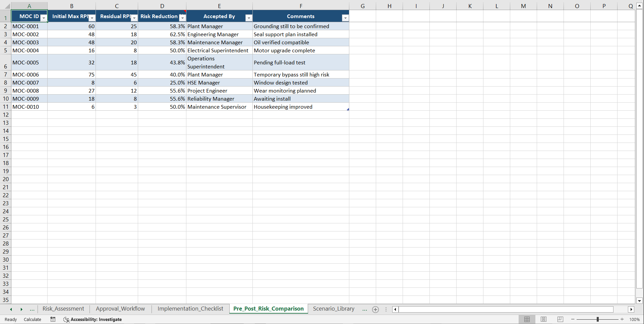
Task: Open the Accepted By filter dropdown
Action: point(248,17)
